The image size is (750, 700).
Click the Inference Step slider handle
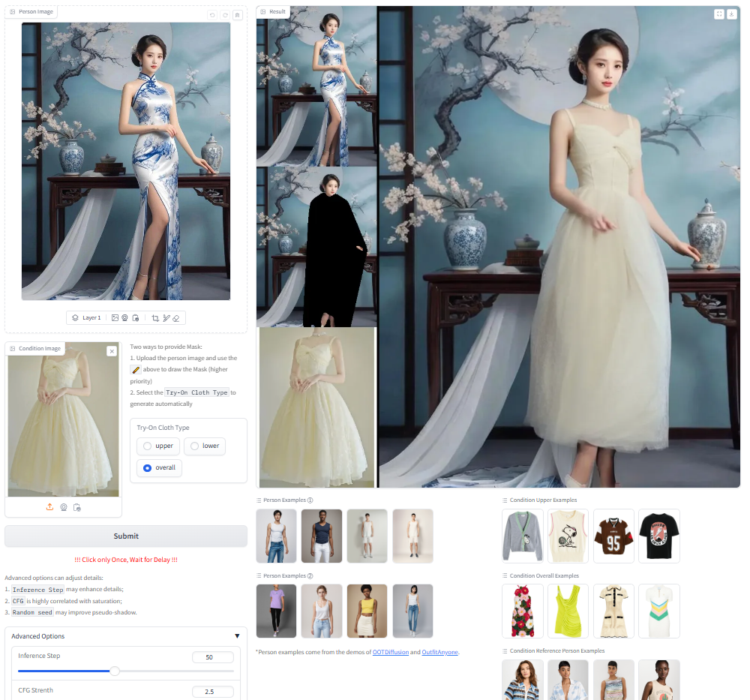click(x=115, y=671)
